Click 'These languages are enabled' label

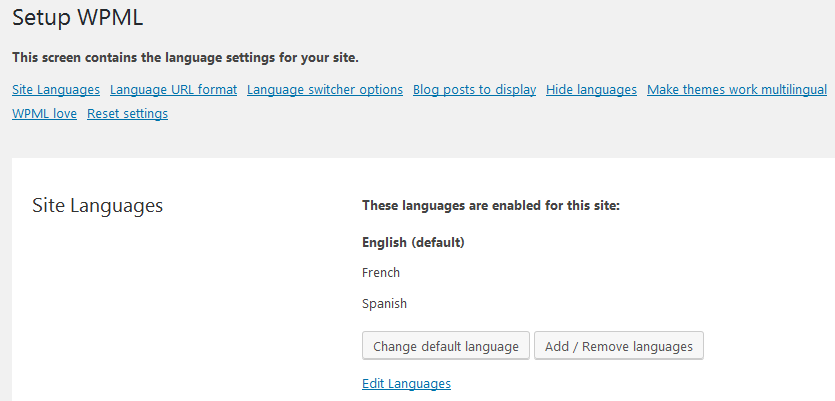tap(491, 205)
